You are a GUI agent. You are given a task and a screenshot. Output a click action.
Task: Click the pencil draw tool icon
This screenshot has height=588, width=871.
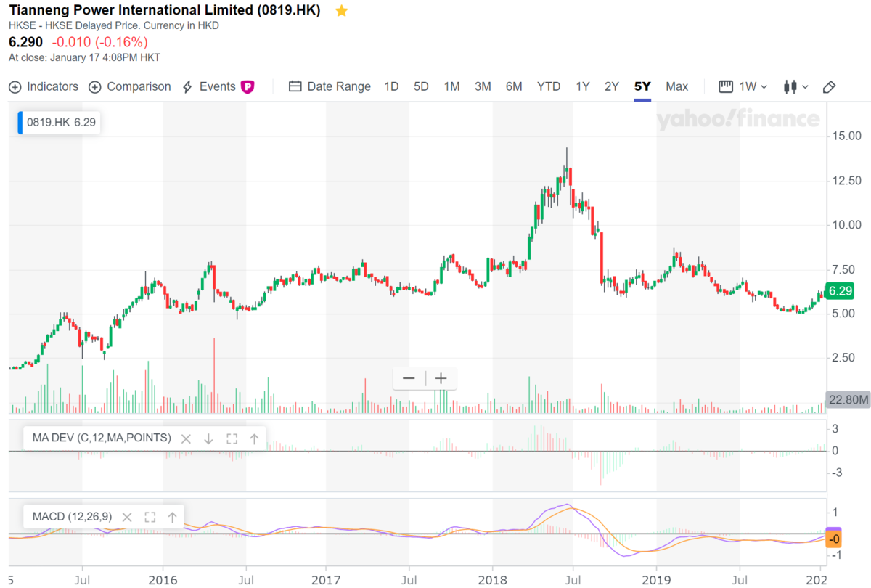click(830, 87)
